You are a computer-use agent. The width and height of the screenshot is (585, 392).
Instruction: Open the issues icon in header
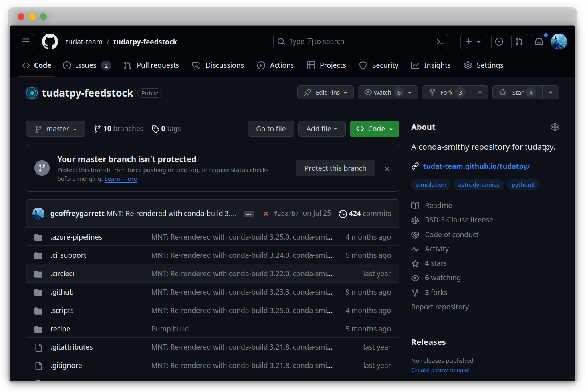pyautogui.click(x=499, y=42)
